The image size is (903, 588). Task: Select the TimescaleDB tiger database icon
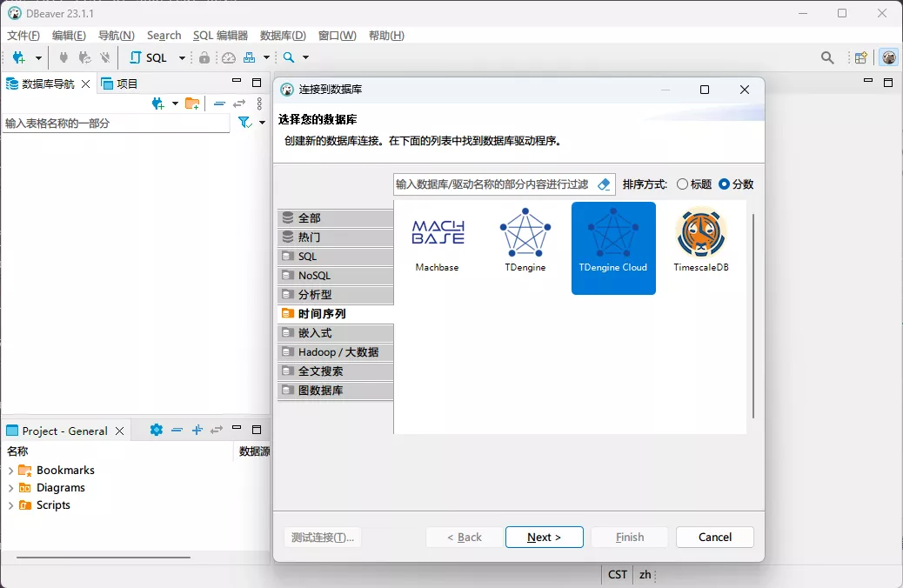tap(700, 235)
